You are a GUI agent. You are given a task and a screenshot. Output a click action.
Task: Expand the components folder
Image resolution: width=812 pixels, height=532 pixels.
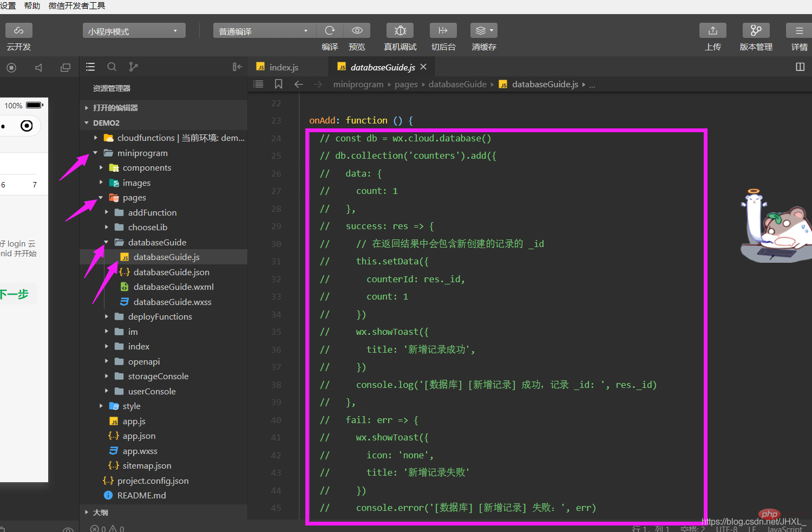pos(163,167)
